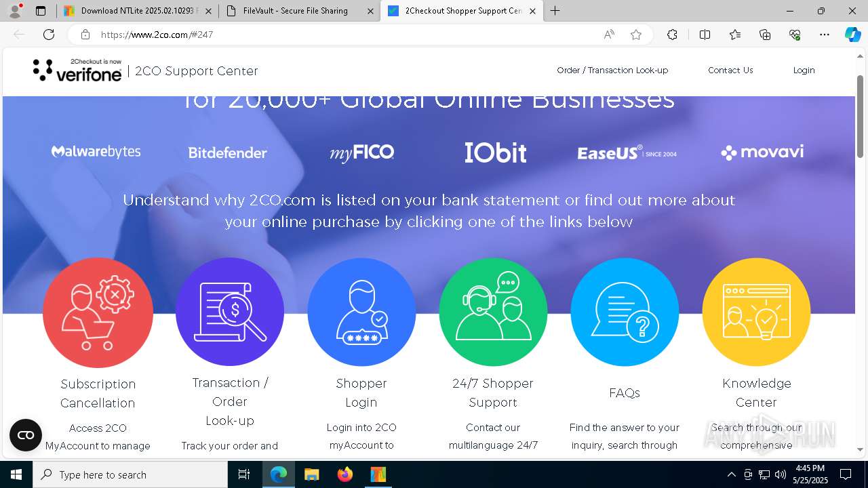Open the Copilot sidebar icon

(x=852, y=35)
